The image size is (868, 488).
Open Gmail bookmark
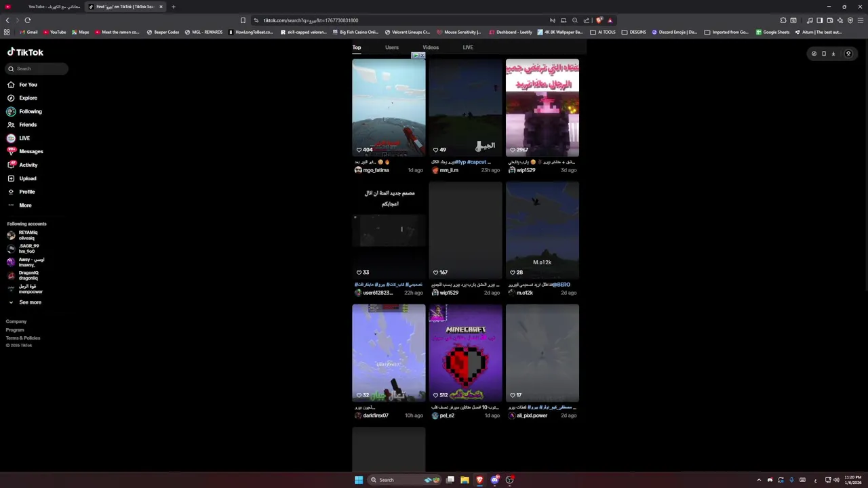click(x=28, y=32)
